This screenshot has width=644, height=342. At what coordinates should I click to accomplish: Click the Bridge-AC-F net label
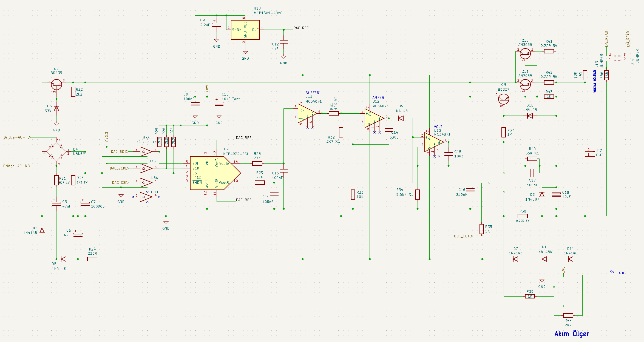click(x=17, y=137)
